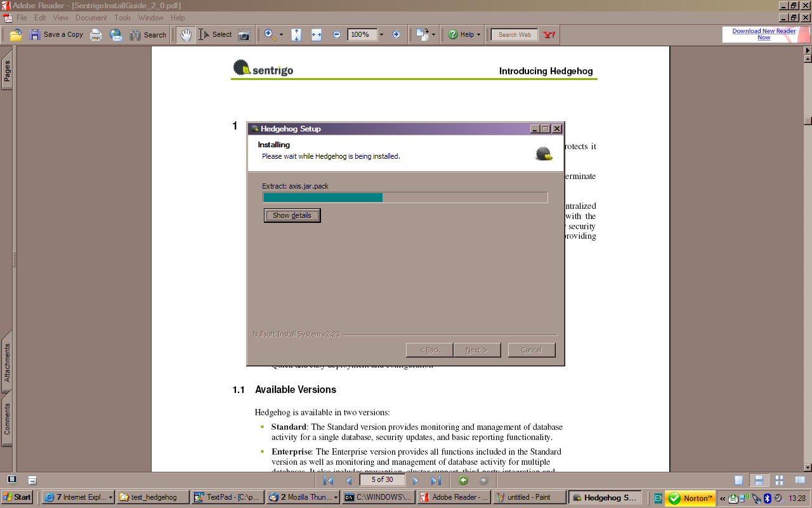Click the Fit Width icon

pyautogui.click(x=317, y=35)
